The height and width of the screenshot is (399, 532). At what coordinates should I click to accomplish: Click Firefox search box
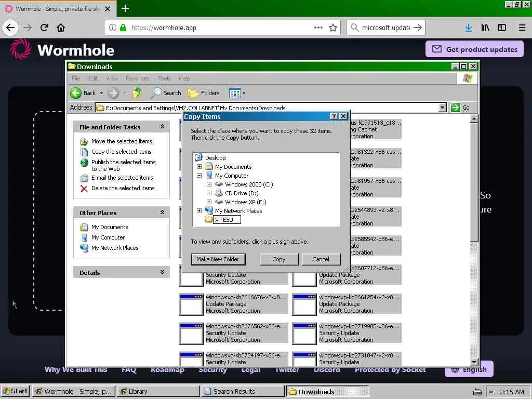(386, 28)
